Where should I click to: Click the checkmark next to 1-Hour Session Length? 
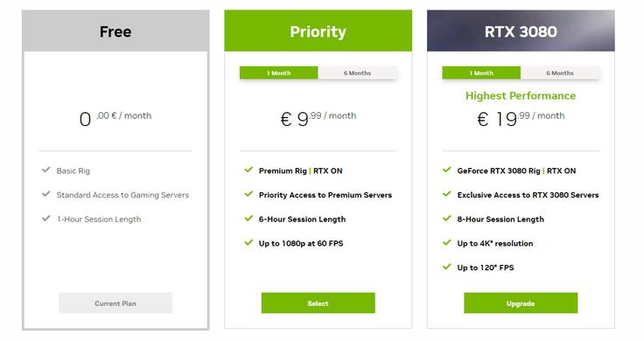(x=46, y=218)
